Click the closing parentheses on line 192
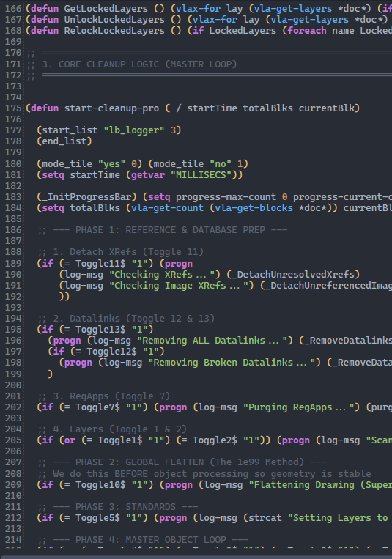 pos(64,296)
